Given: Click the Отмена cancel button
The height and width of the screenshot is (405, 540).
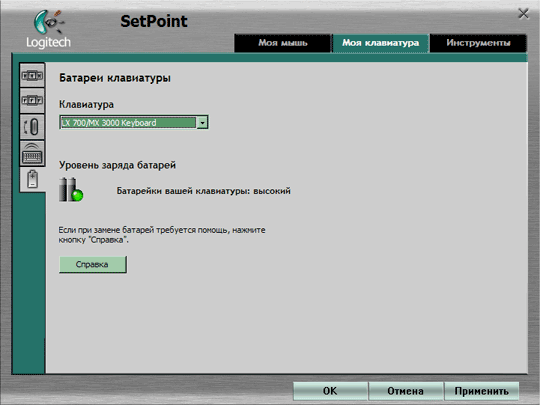Looking at the screenshot, I should (405, 391).
